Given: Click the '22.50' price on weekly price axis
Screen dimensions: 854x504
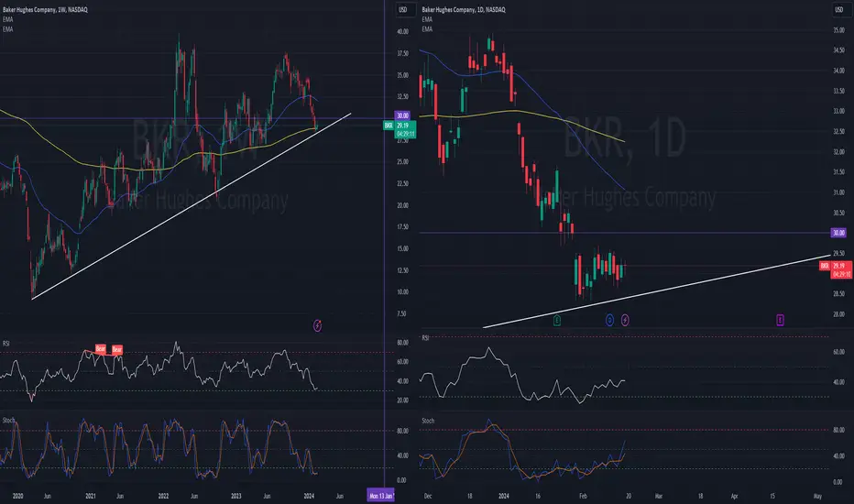Looking at the screenshot, I should (x=402, y=183).
